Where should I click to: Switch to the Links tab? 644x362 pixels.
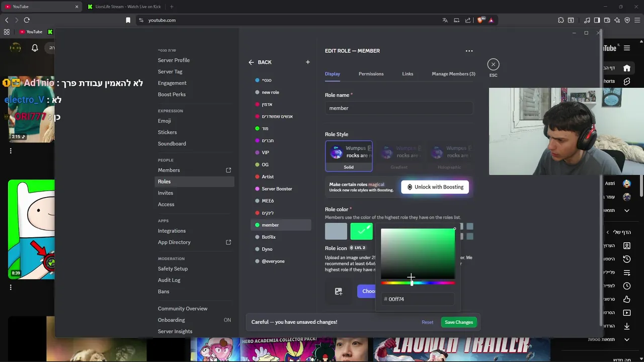pyautogui.click(x=408, y=74)
